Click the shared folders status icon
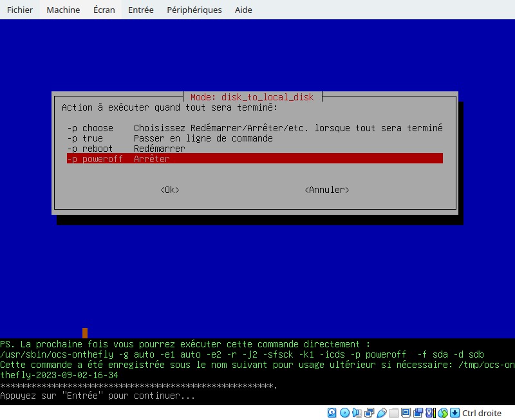 click(394, 413)
